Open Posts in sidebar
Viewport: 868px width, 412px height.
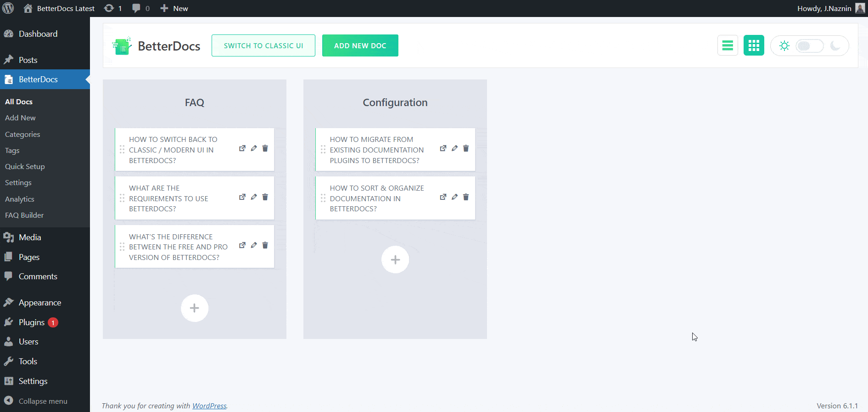tap(45, 60)
